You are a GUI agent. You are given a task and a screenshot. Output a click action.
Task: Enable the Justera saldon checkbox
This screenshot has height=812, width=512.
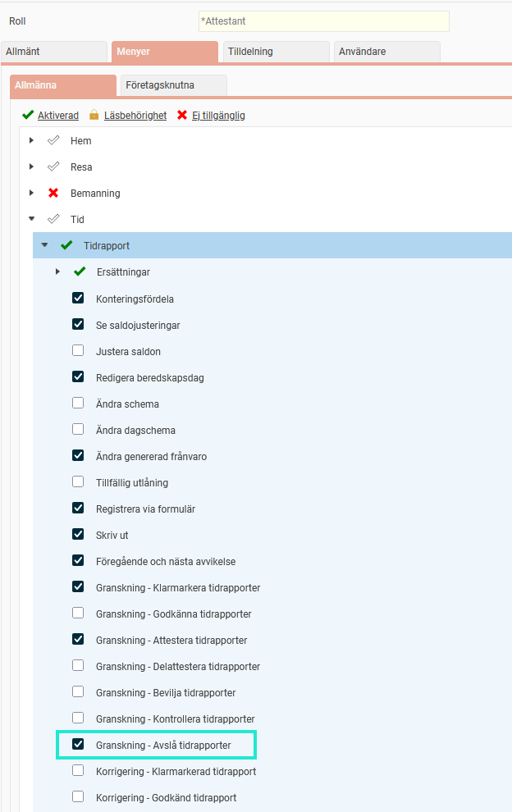[x=78, y=351]
